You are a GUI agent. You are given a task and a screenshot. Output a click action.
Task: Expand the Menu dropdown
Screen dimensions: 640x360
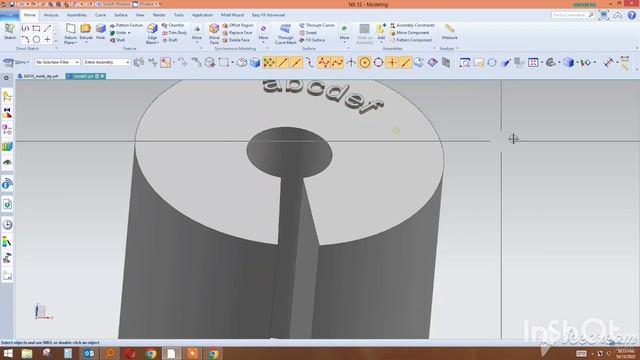pyautogui.click(x=16, y=62)
